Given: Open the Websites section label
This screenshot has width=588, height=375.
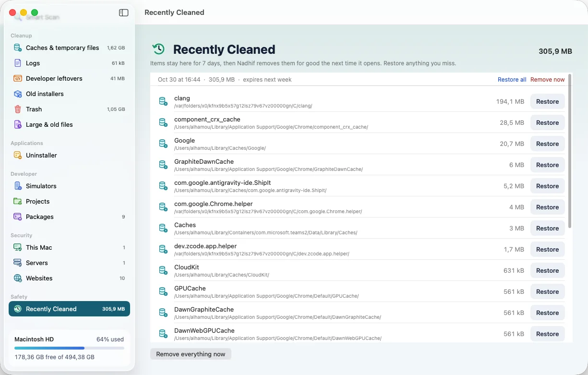Looking at the screenshot, I should (39, 278).
